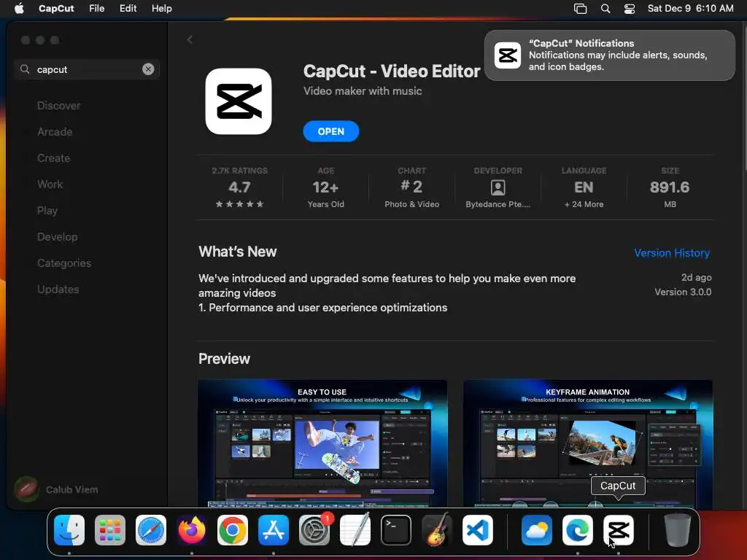Click the Calub Viem account name
Screen dimensions: 747x560
click(72, 489)
